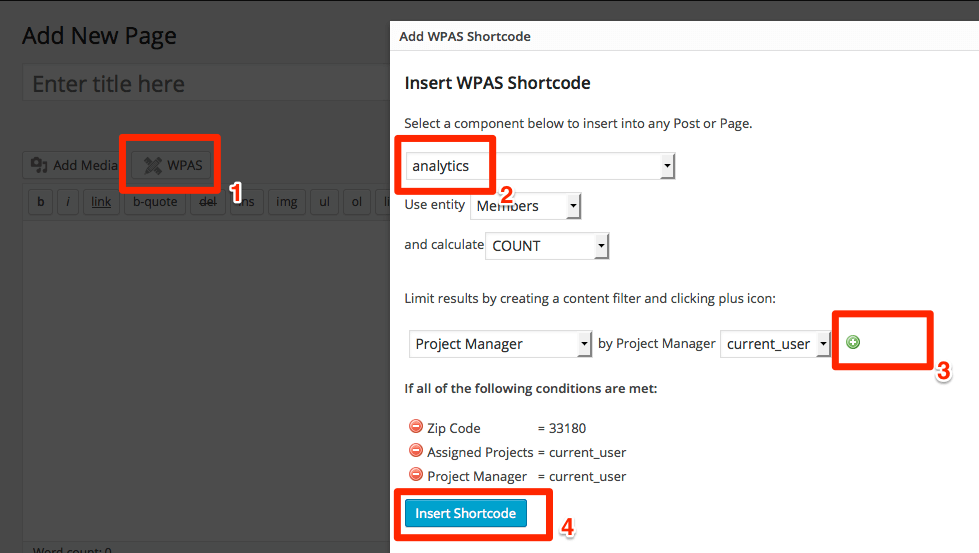Open the COUNT calculate dropdown
This screenshot has height=553, width=979.
547,246
